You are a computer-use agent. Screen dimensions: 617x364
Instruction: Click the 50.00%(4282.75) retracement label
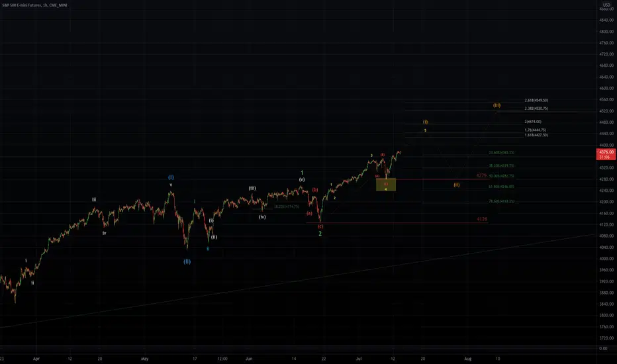501,176
